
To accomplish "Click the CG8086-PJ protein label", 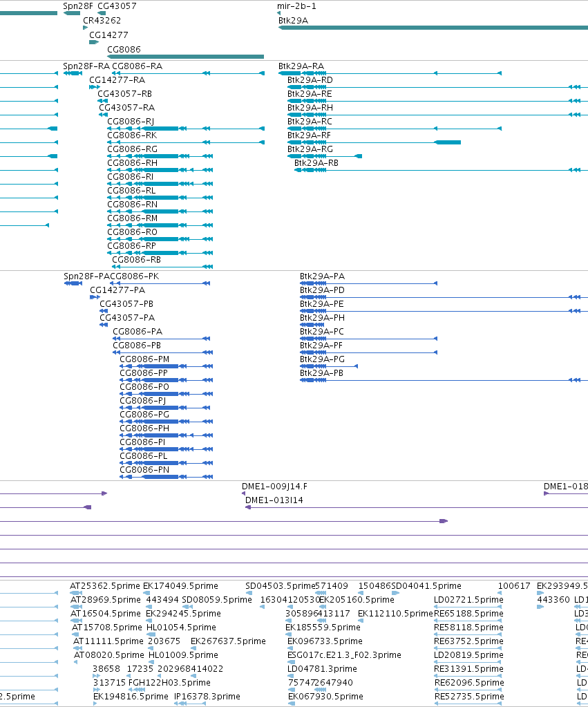I will [x=143, y=400].
